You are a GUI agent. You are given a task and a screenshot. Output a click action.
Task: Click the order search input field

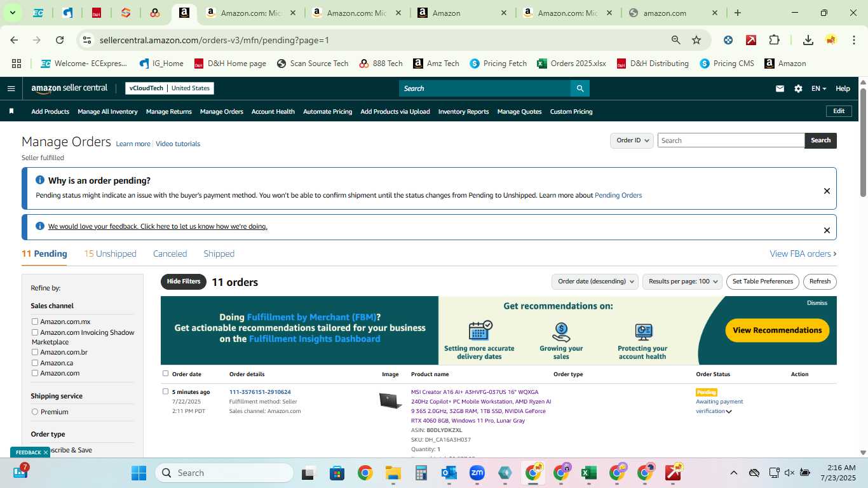pos(731,140)
